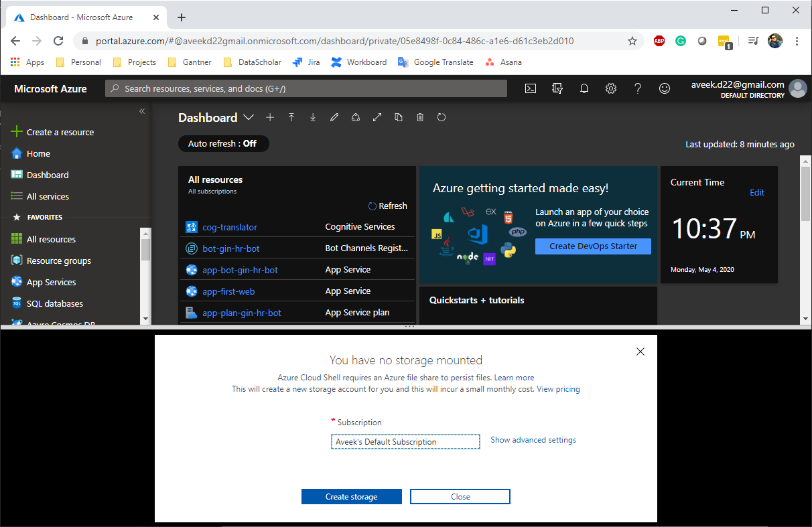Open the Asana bookmark

coord(503,62)
